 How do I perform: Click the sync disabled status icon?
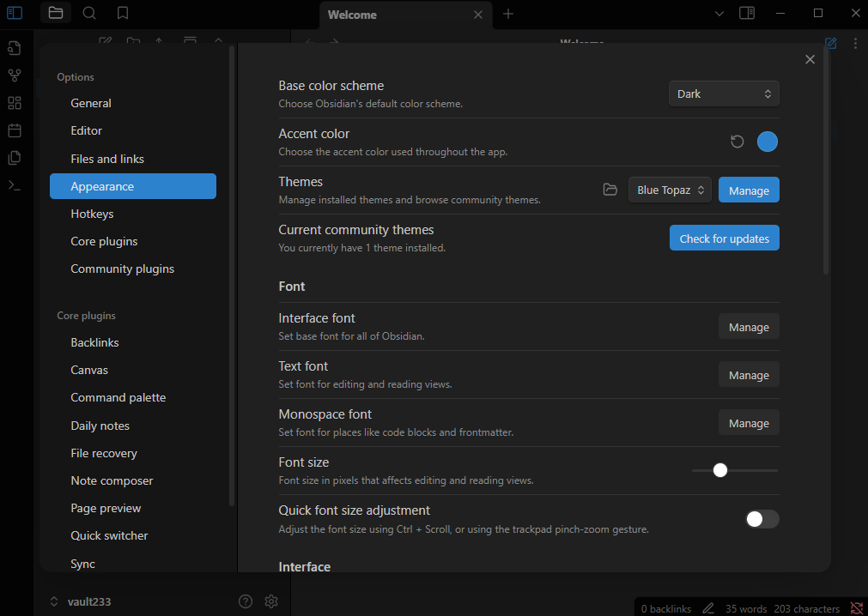click(856, 608)
